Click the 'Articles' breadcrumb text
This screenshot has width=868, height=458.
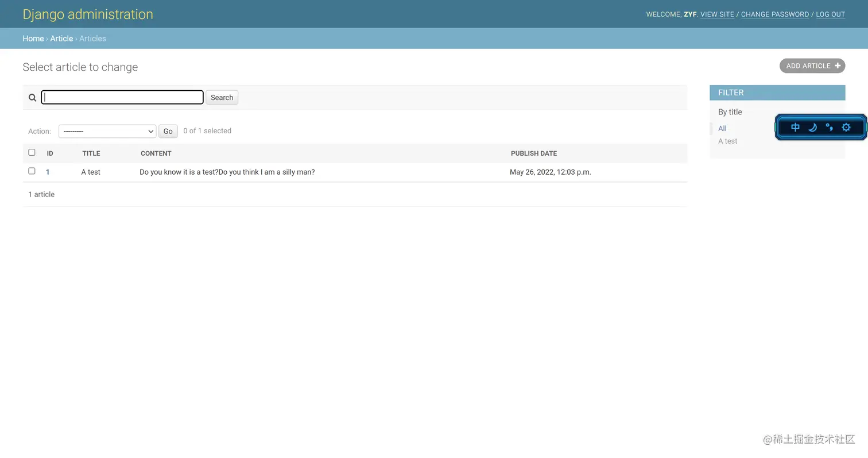coord(92,39)
